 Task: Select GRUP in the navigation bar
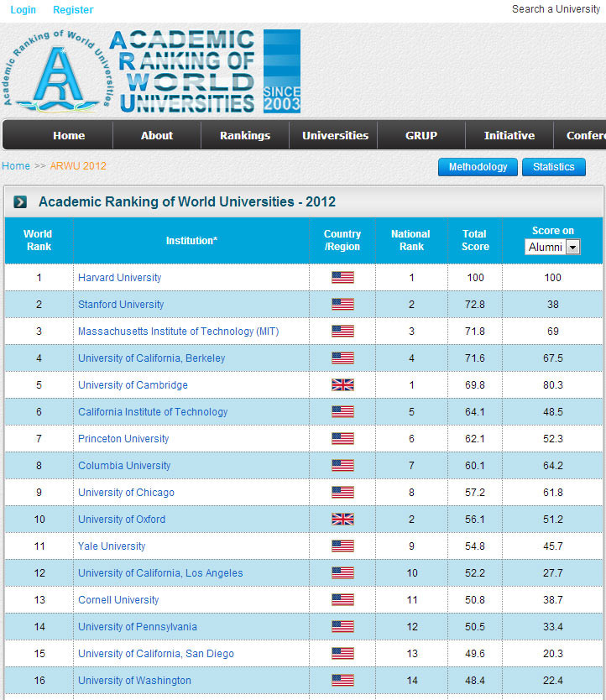pyautogui.click(x=421, y=136)
